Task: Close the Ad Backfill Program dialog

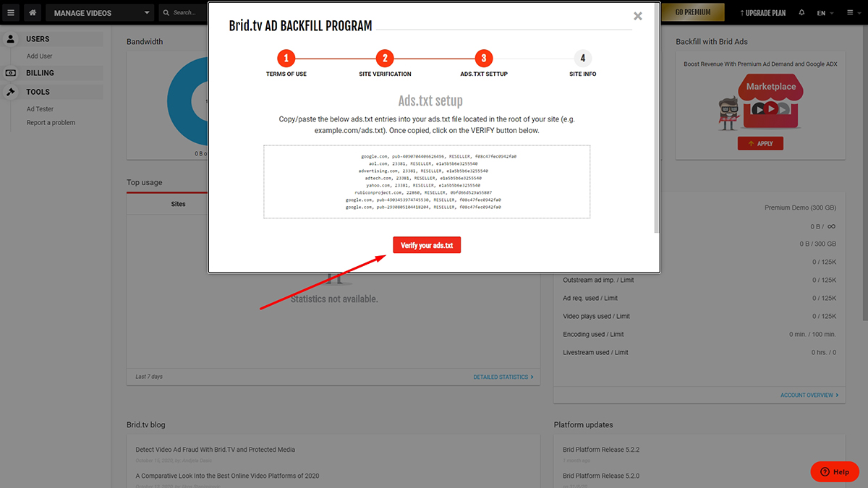Action: pyautogui.click(x=637, y=16)
